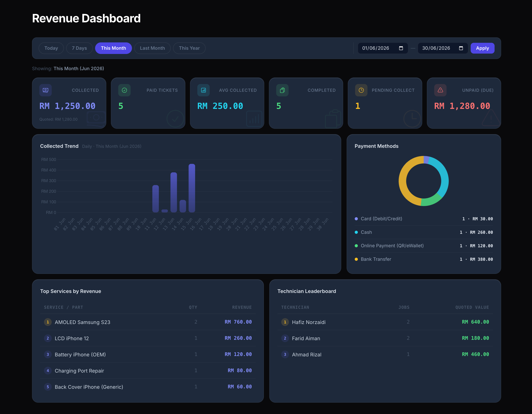
Task: Click rank 3 badge for Battery iPhone (OEM)
Action: (48, 354)
